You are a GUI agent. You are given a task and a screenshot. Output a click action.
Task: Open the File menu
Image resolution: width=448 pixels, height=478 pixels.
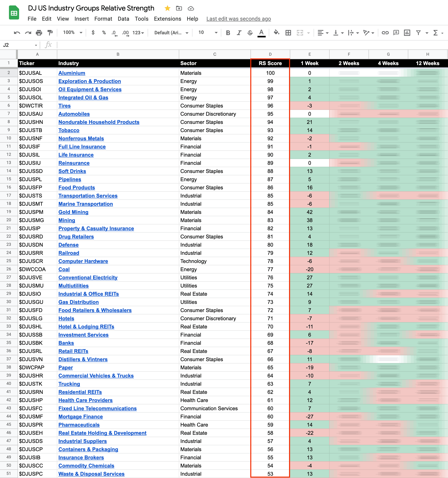[32, 19]
